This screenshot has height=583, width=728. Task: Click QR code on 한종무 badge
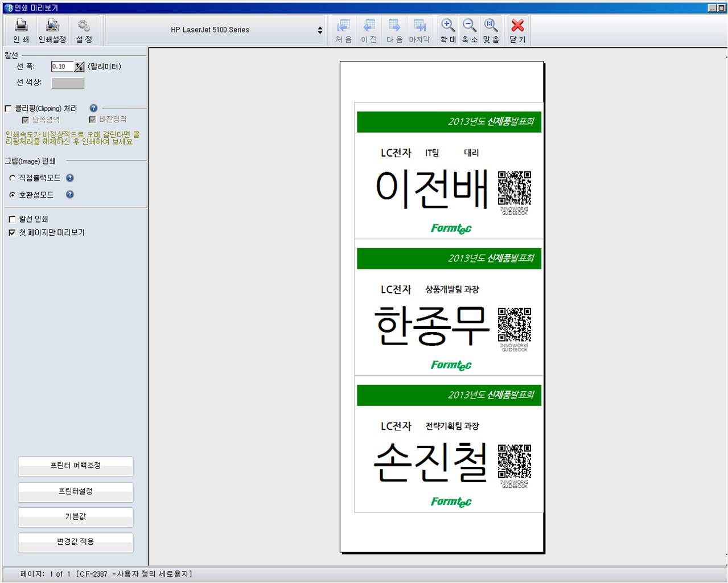[515, 325]
